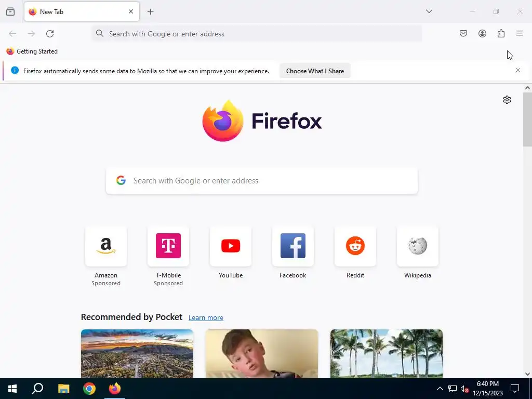Click the page scrollbar down arrow

tap(527, 374)
